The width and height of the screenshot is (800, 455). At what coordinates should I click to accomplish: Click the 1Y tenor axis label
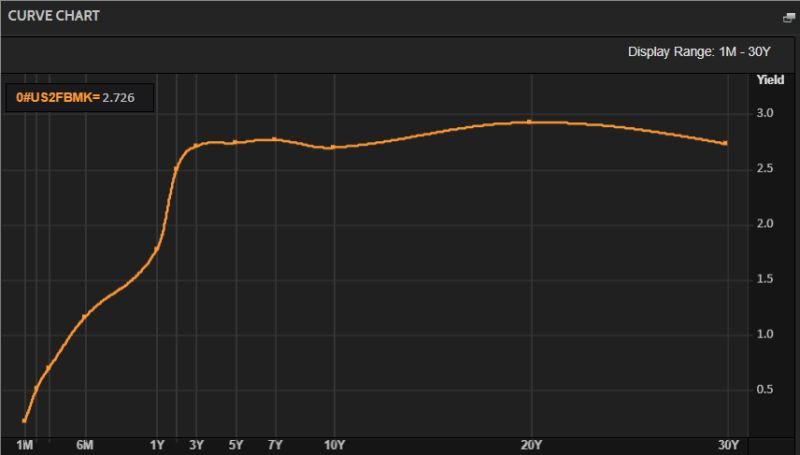click(157, 445)
